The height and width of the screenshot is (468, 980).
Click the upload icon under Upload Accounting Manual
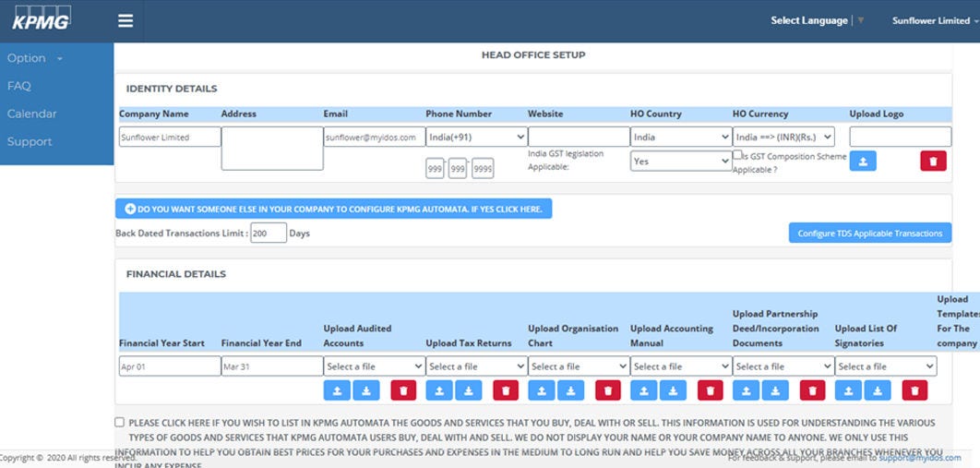click(x=644, y=390)
